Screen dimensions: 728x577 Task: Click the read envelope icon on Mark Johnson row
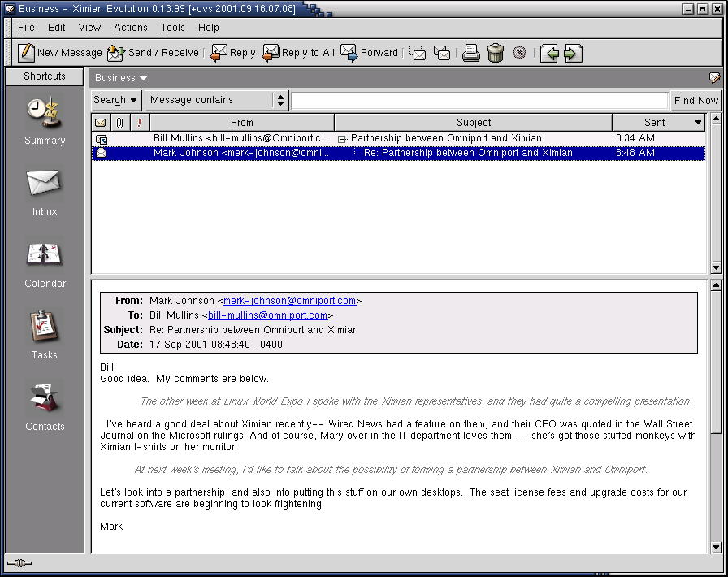(x=101, y=153)
